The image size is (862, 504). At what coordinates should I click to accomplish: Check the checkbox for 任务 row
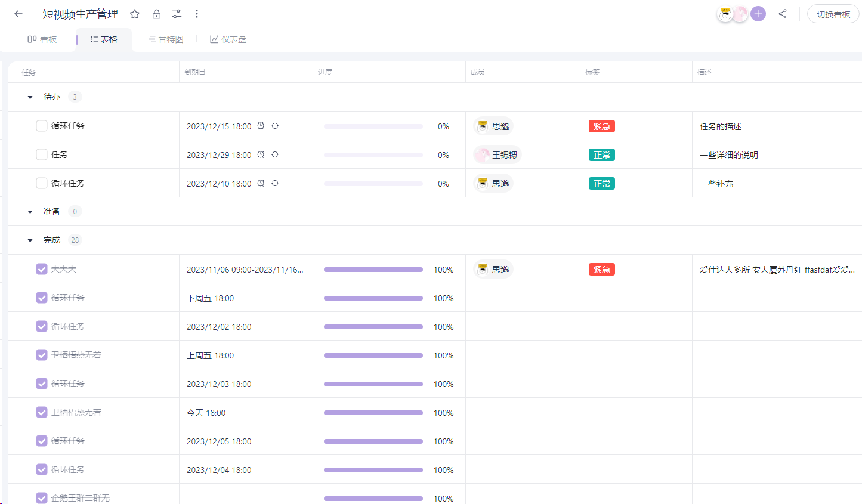(42, 154)
